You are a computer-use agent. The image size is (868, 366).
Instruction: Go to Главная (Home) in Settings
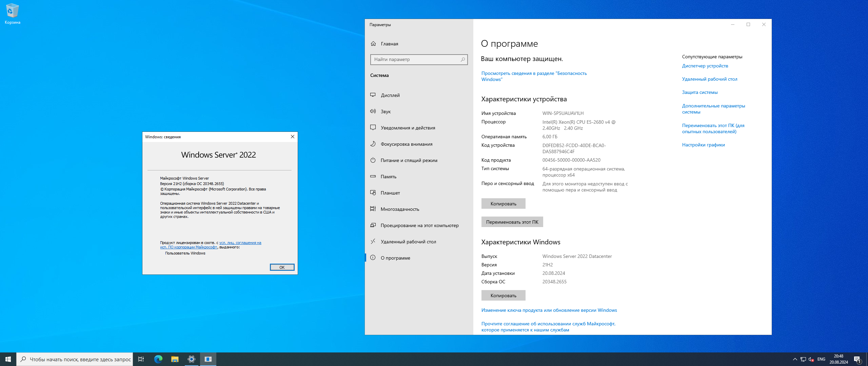[389, 44]
